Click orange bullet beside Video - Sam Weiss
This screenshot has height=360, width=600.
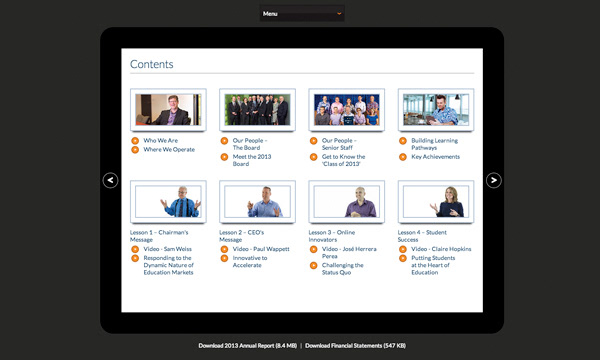[x=135, y=249]
